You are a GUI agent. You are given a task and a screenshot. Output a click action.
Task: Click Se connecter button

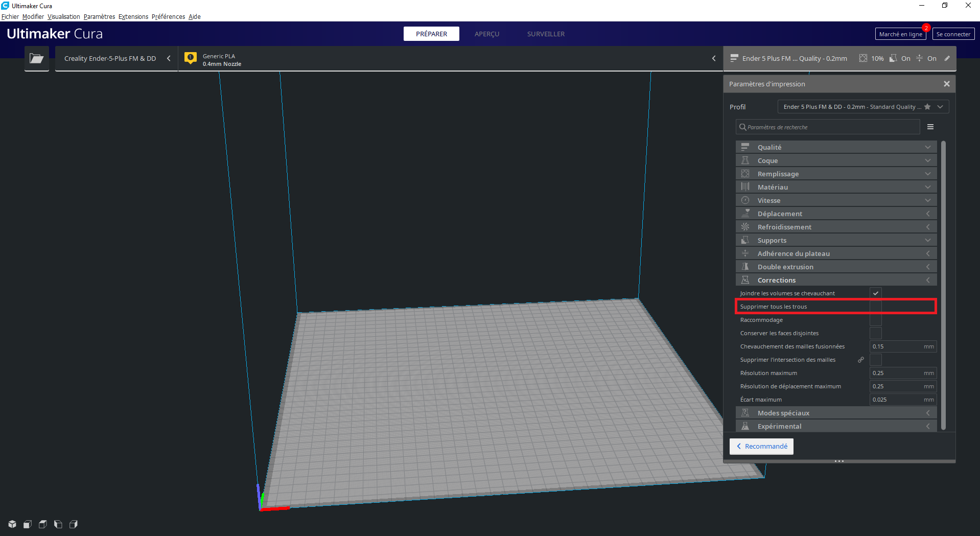pos(953,34)
